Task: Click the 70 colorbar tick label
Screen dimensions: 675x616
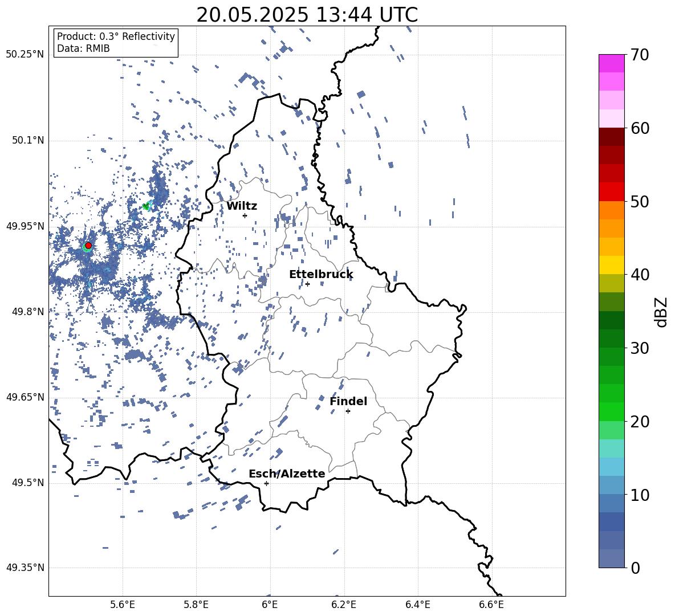Action: click(640, 55)
